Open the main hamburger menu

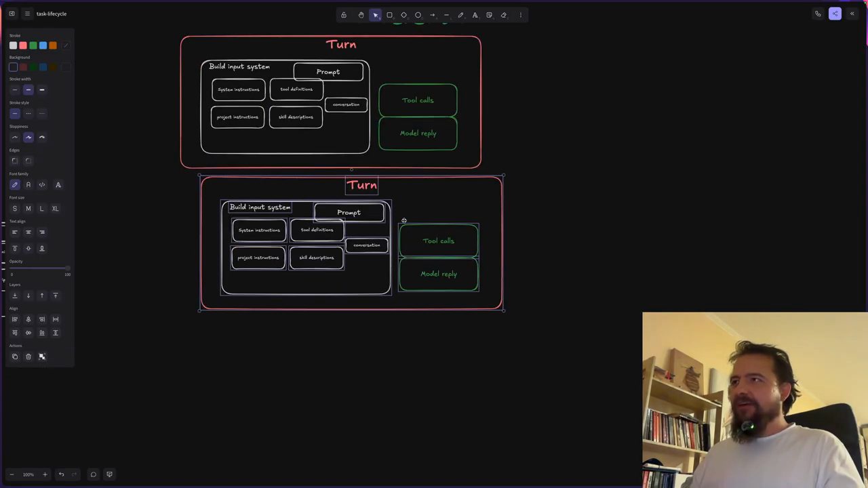click(x=27, y=14)
